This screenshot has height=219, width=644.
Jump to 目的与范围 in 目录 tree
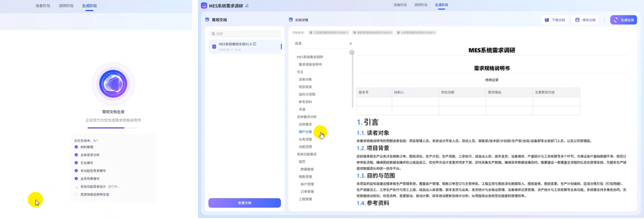[307, 95]
